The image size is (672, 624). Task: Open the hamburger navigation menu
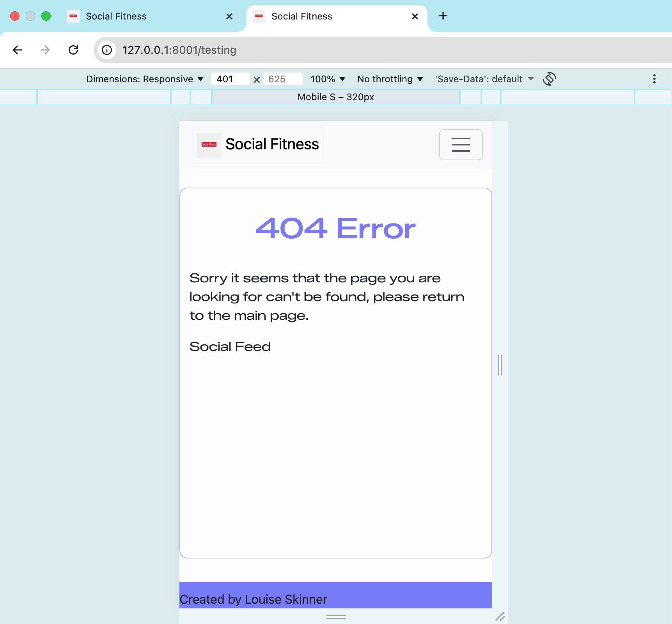click(x=460, y=145)
